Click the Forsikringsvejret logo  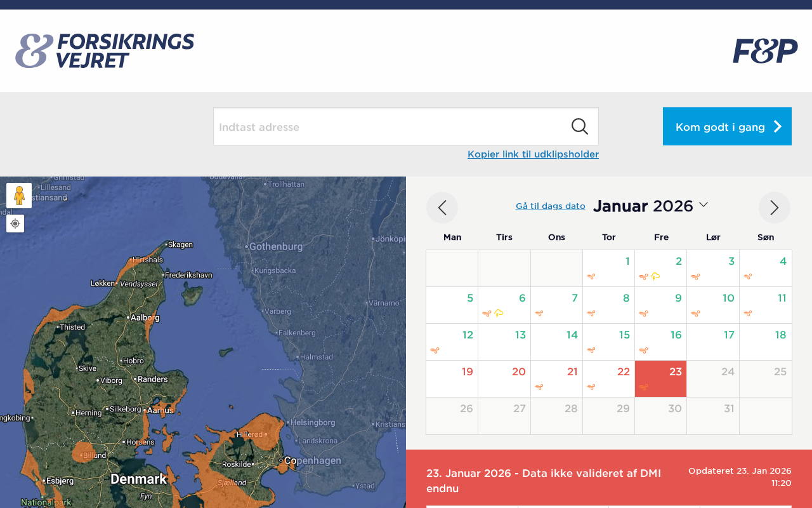click(105, 51)
